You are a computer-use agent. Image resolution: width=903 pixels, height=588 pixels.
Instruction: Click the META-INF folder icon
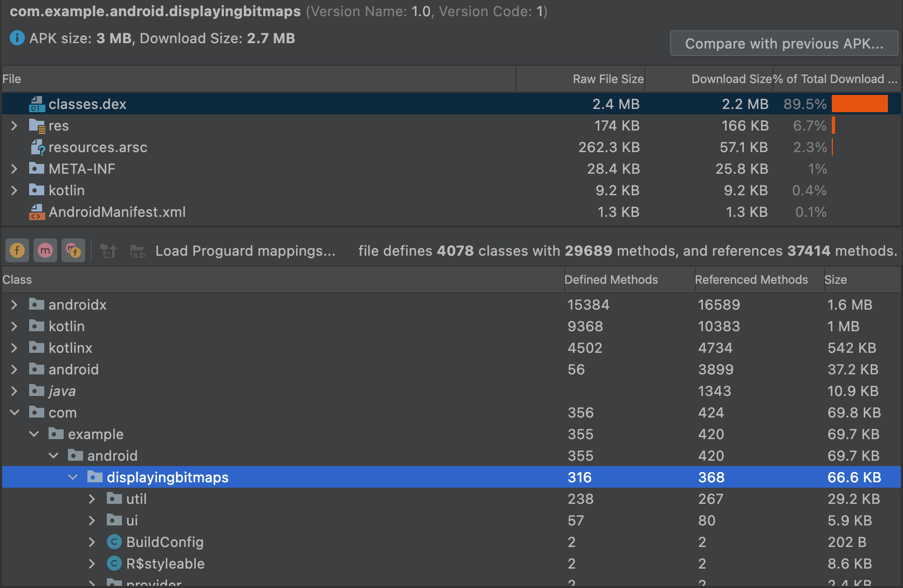pyautogui.click(x=36, y=168)
